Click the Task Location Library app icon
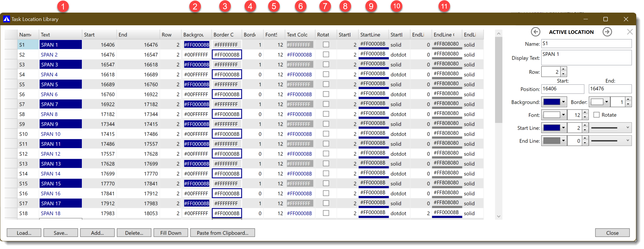This screenshot has height=249, width=644. click(x=6, y=19)
